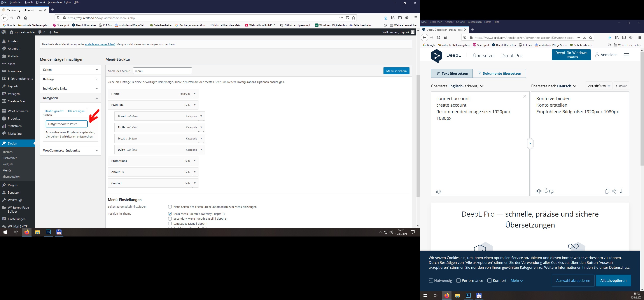Open downloads arrow in left Firefox toolbar
The height and width of the screenshot is (300, 644).
coord(386,18)
